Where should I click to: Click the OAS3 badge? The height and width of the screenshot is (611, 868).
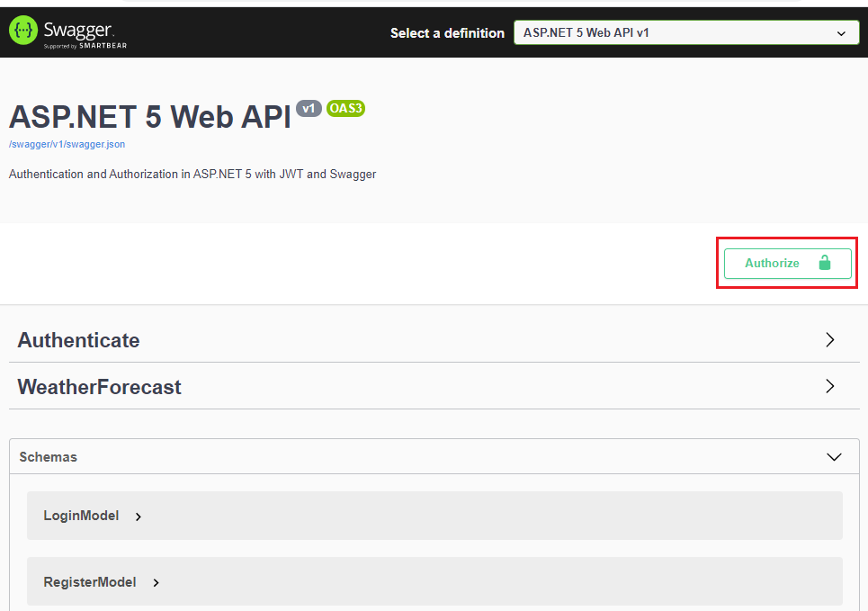click(x=345, y=109)
